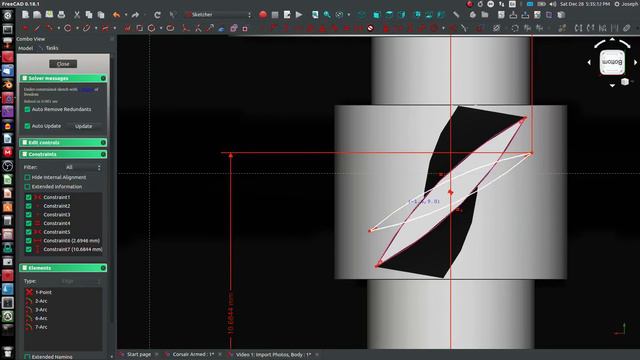Click the red macro record button

[263, 15]
